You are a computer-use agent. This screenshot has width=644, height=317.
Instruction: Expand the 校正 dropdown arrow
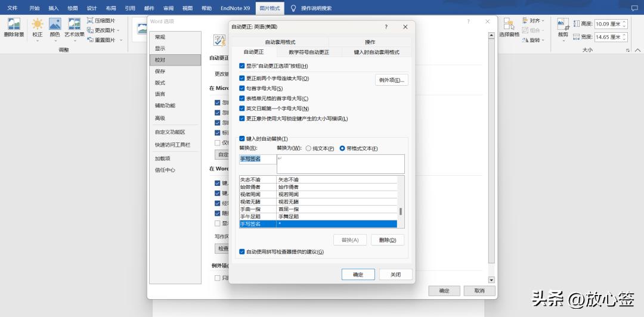38,41
